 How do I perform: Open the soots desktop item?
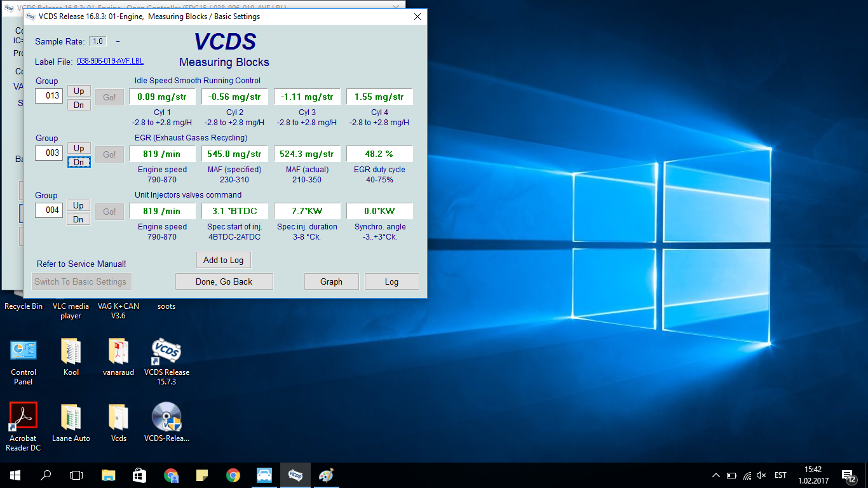click(x=166, y=306)
